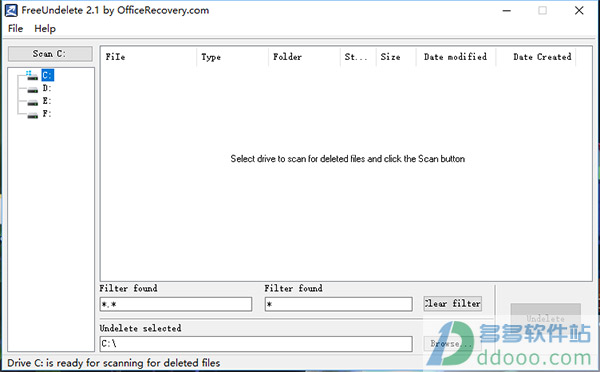This screenshot has height=372, width=600.
Task: Sort by the St... column header
Action: pyautogui.click(x=358, y=57)
